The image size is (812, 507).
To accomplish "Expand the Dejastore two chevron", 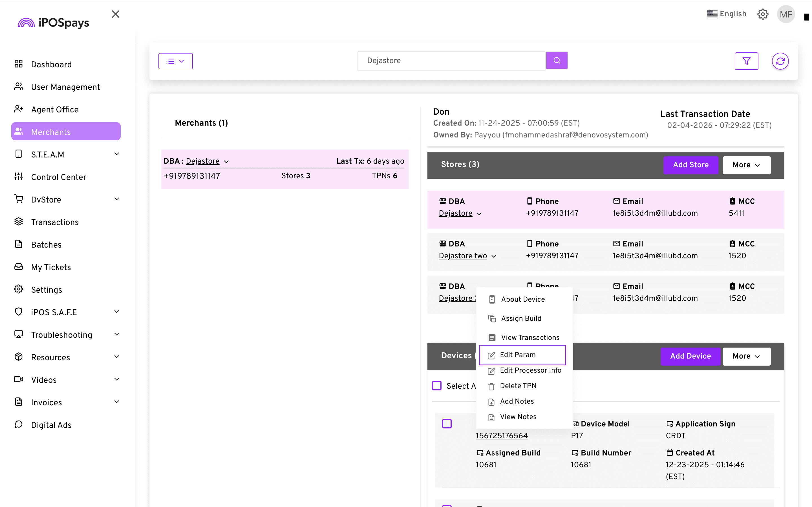I will click(494, 256).
